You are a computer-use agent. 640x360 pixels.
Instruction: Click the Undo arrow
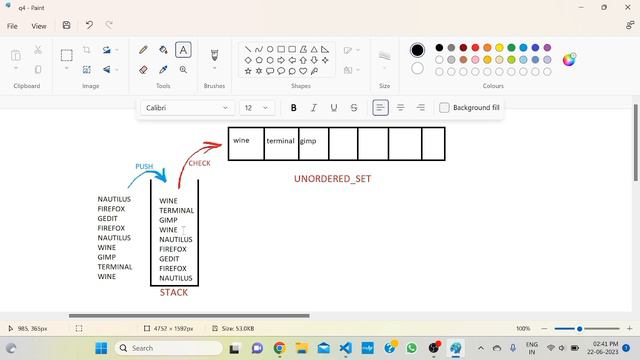(x=89, y=25)
